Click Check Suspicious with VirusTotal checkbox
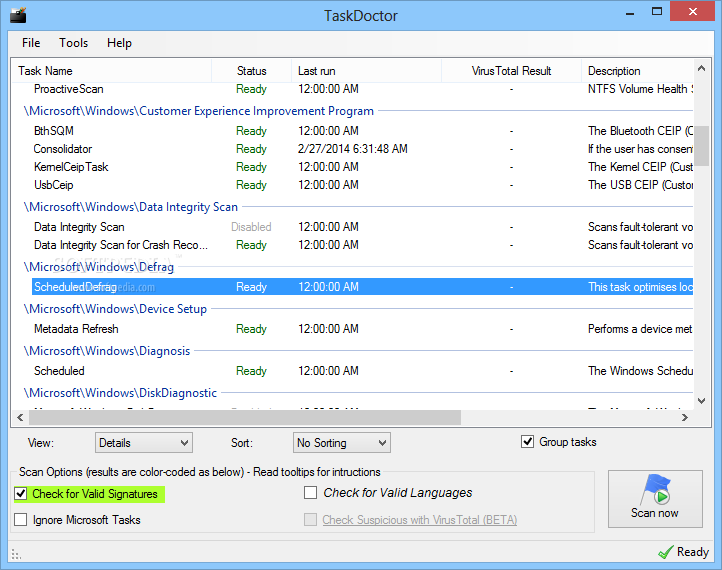722x570 pixels. click(310, 519)
